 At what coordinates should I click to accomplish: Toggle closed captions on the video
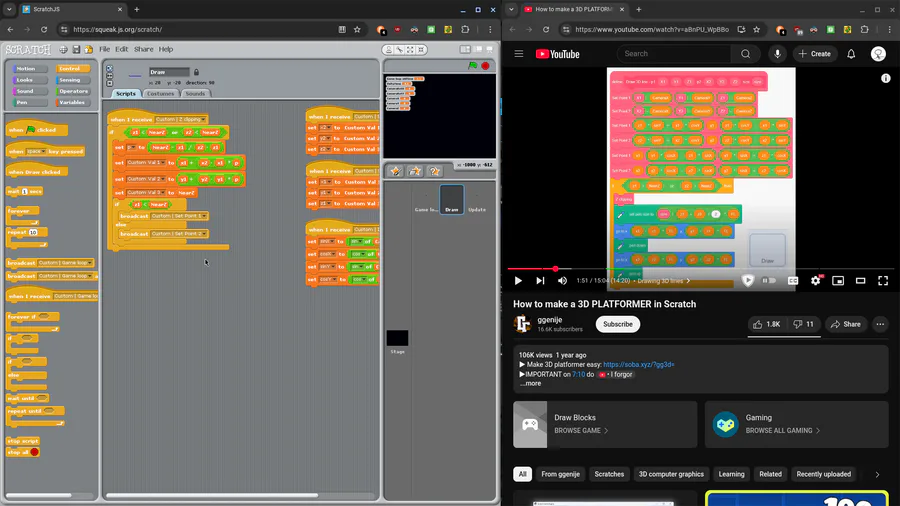[x=793, y=281]
